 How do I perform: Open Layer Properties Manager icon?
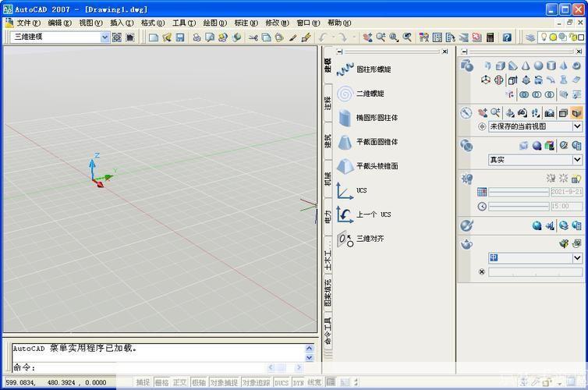click(x=530, y=37)
